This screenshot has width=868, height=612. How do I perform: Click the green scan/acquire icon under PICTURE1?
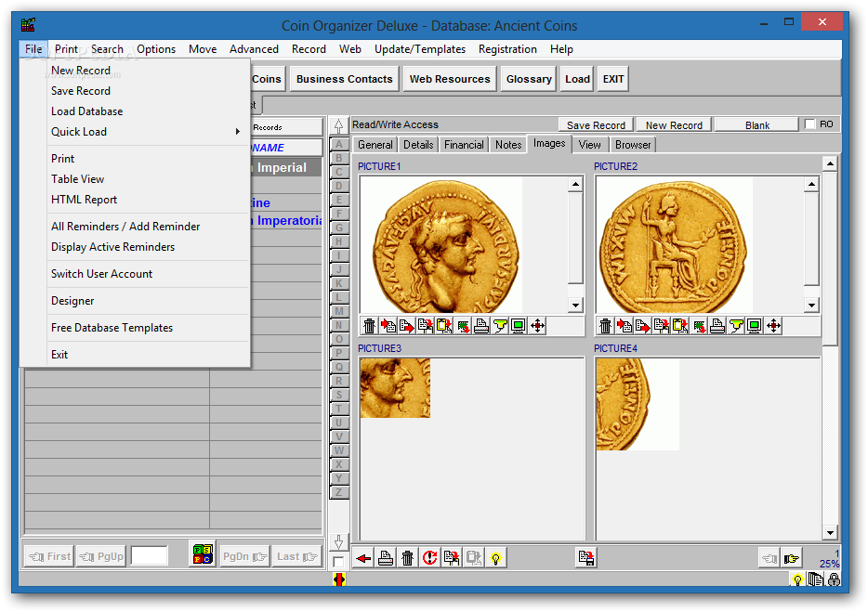pos(463,326)
